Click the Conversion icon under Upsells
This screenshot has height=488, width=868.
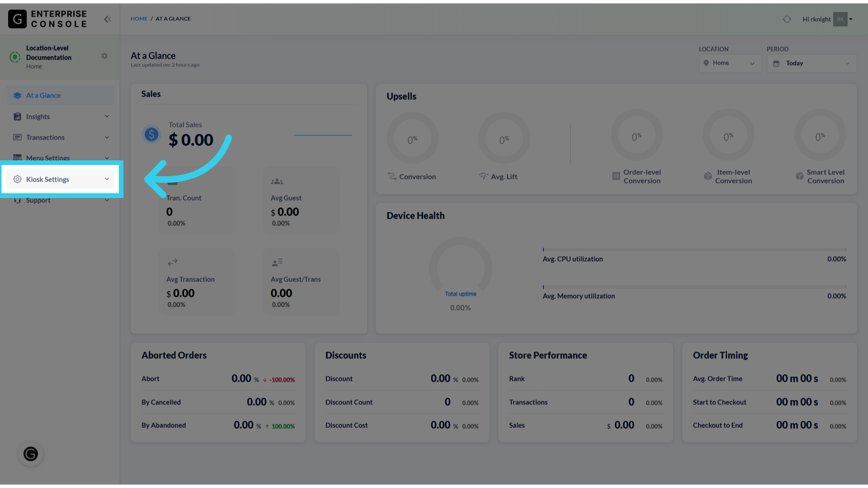tap(392, 176)
